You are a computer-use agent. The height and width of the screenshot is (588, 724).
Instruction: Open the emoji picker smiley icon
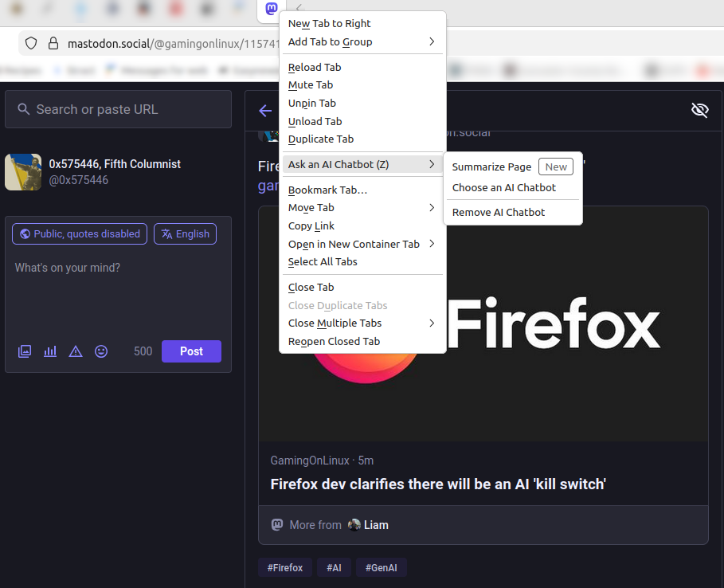pos(101,351)
